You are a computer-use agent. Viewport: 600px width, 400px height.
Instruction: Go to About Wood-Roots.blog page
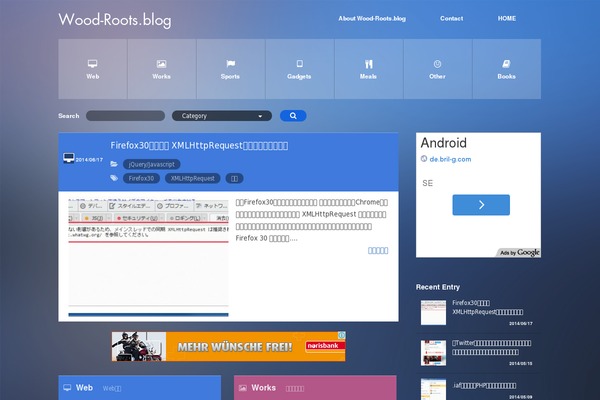[372, 18]
